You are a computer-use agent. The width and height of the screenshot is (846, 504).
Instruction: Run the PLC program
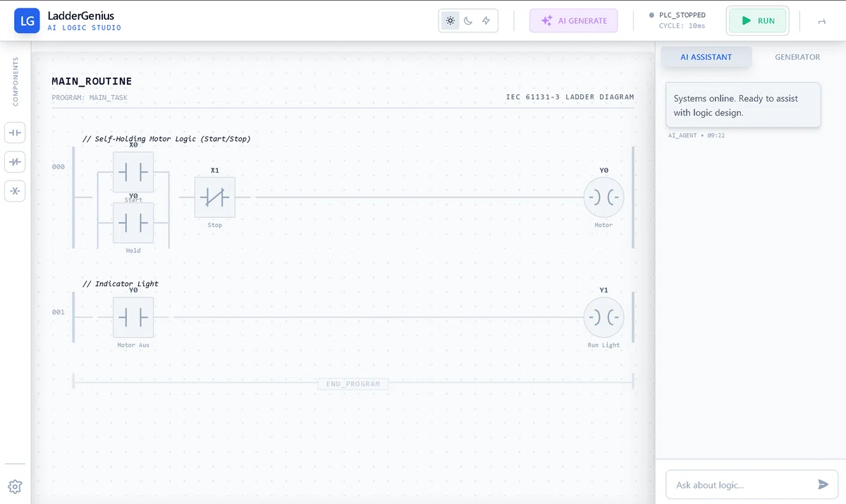tap(758, 20)
